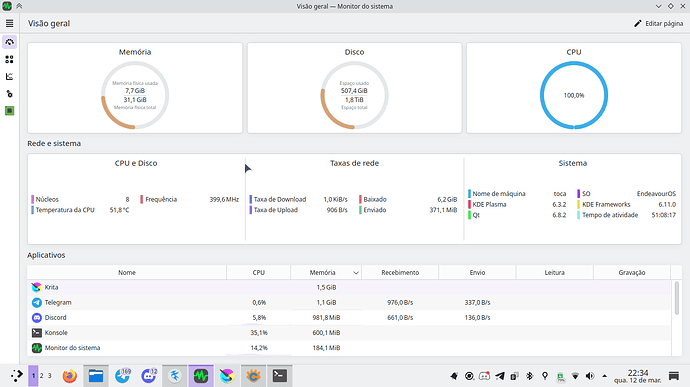The height and width of the screenshot is (387, 690).
Task: Select the Overview gauge page icon
Action: tap(9, 42)
